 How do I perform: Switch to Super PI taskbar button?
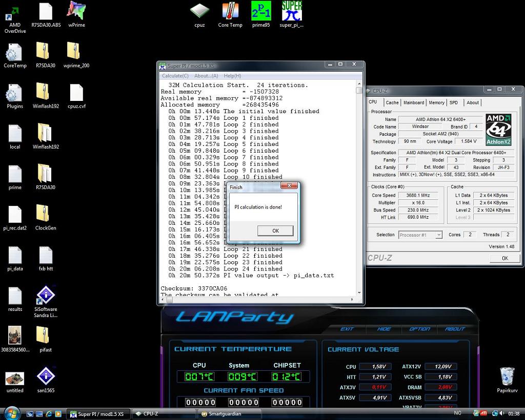pos(98,414)
